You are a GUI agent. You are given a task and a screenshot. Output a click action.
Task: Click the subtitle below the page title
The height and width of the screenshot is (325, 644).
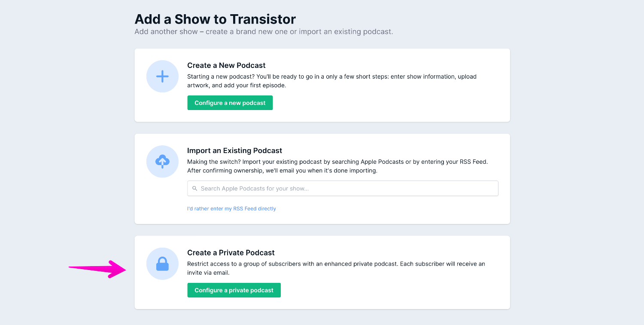[x=264, y=32]
